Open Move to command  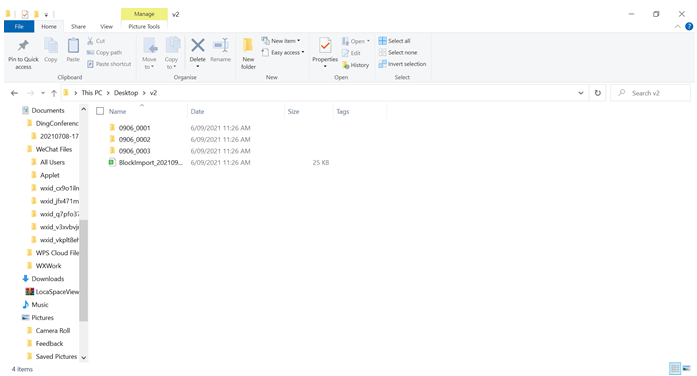(149, 53)
